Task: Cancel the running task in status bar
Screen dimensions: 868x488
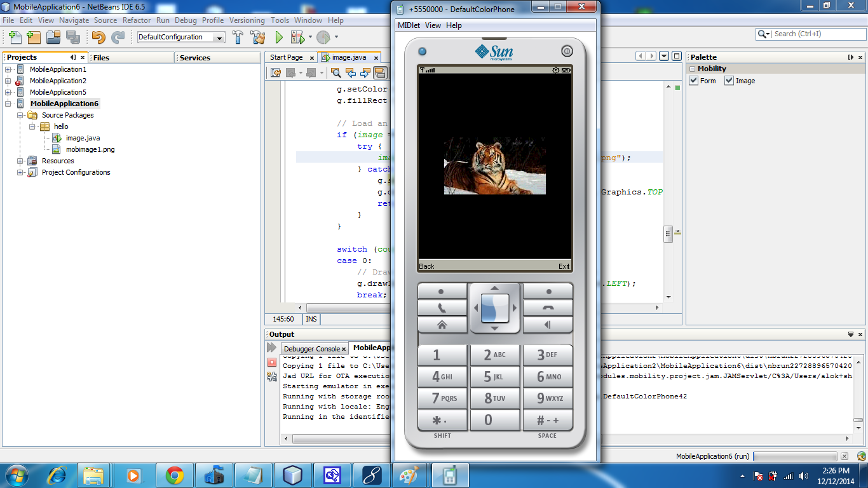Action: pyautogui.click(x=844, y=456)
